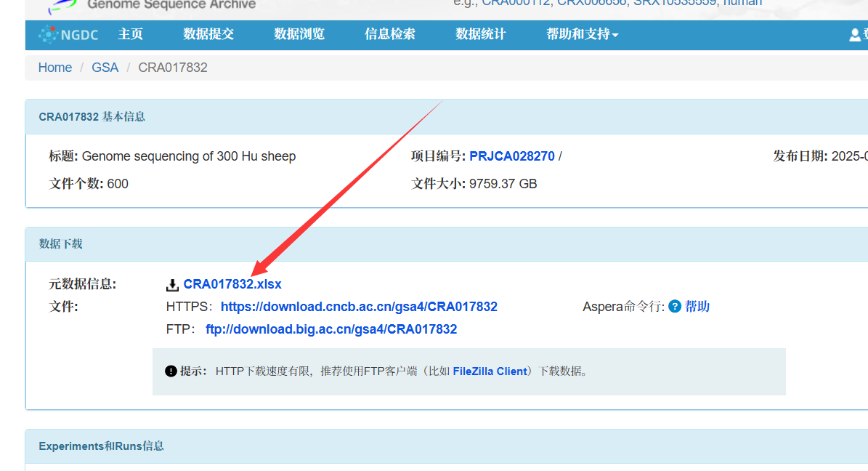Open the 信息检索 menu item
The width and height of the screenshot is (868, 471).
pyautogui.click(x=390, y=34)
